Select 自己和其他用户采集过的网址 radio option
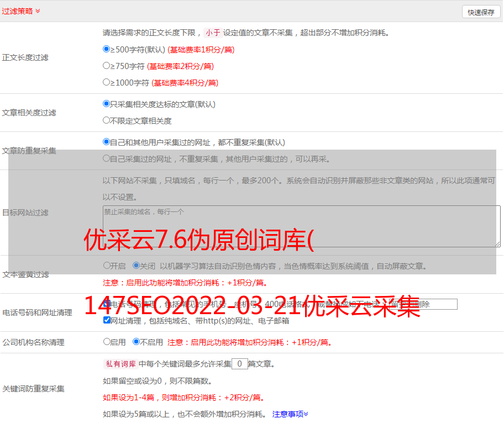The height and width of the screenshot is (424, 504). click(106, 142)
